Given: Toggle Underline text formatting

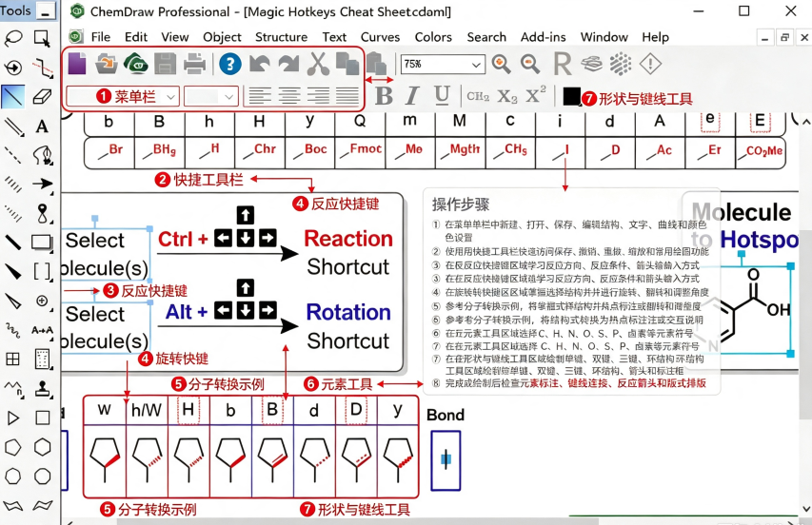Looking at the screenshot, I should click(442, 96).
